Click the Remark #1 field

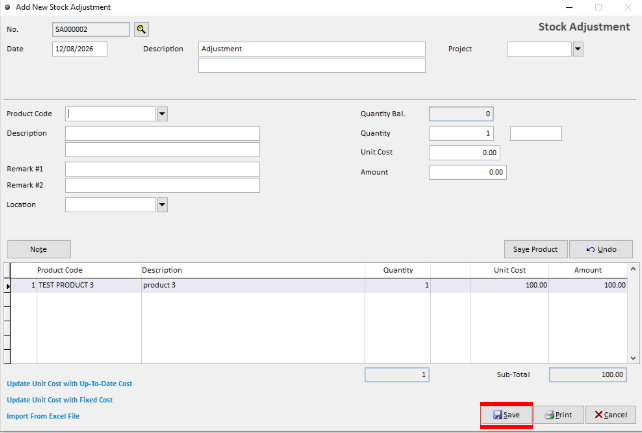[163, 169]
